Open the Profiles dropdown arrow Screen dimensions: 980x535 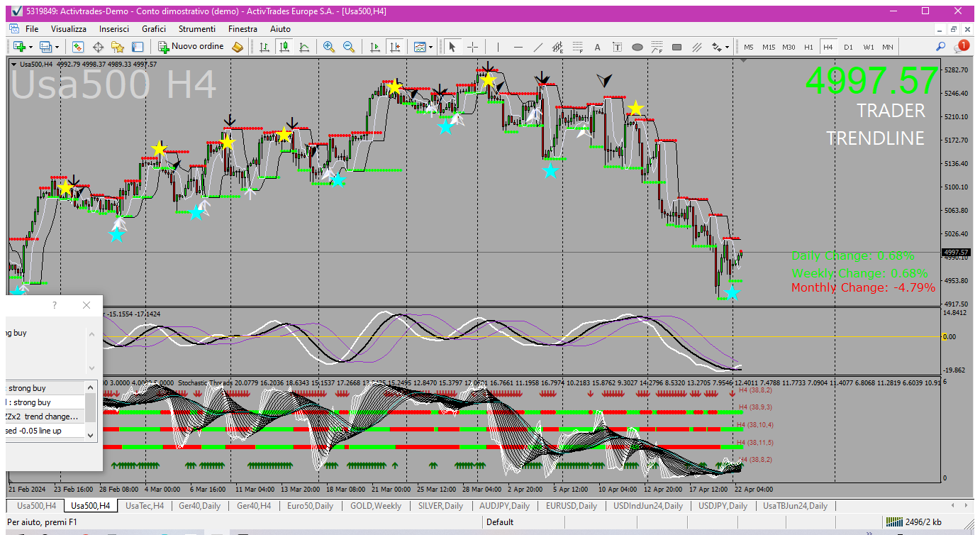(57, 48)
